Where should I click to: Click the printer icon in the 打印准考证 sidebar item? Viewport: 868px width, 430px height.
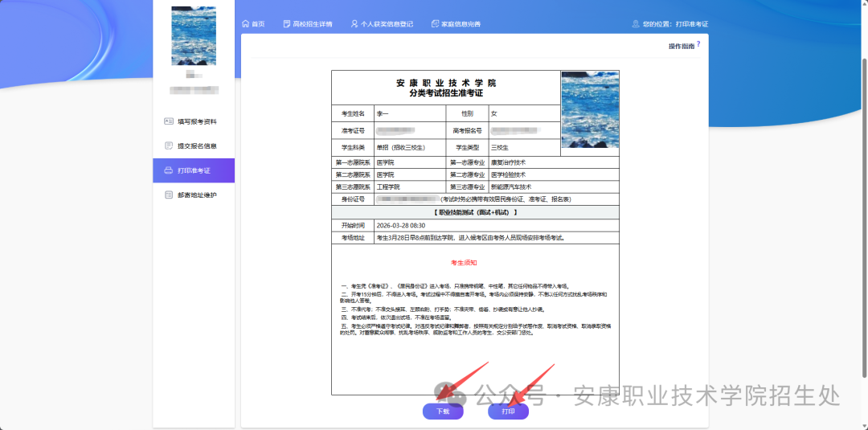169,170
